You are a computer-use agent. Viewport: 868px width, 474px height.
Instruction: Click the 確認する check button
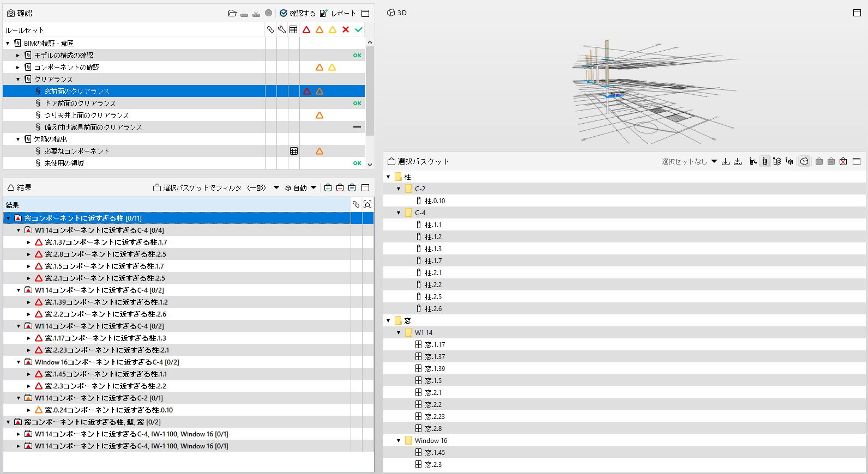297,13
